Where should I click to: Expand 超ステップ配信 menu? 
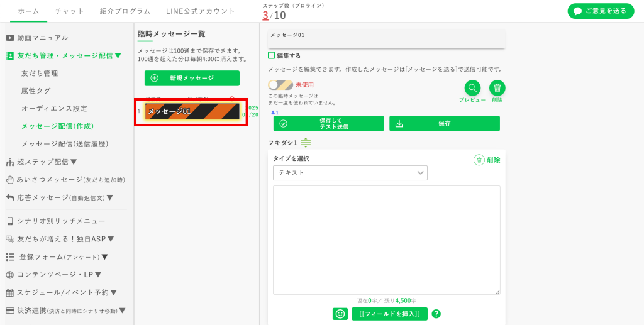(74, 162)
